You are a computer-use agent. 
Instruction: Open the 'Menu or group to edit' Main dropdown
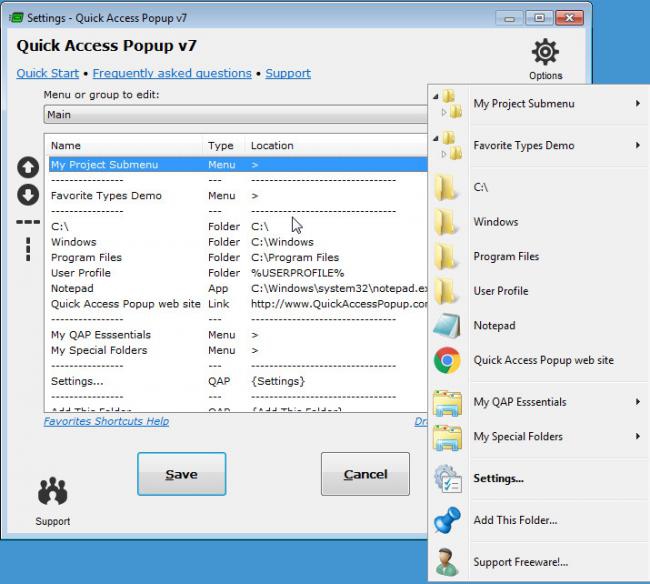click(x=235, y=114)
